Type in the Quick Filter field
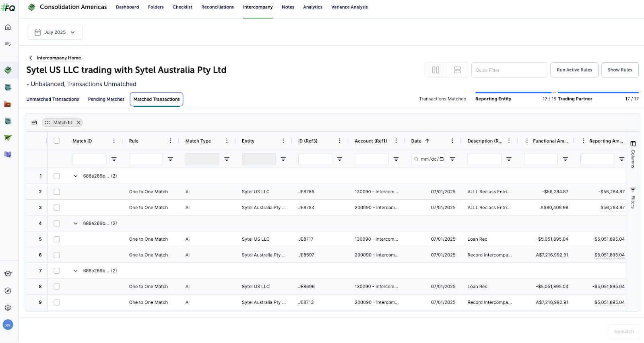Viewport: 644px width, 343px height. tap(509, 70)
